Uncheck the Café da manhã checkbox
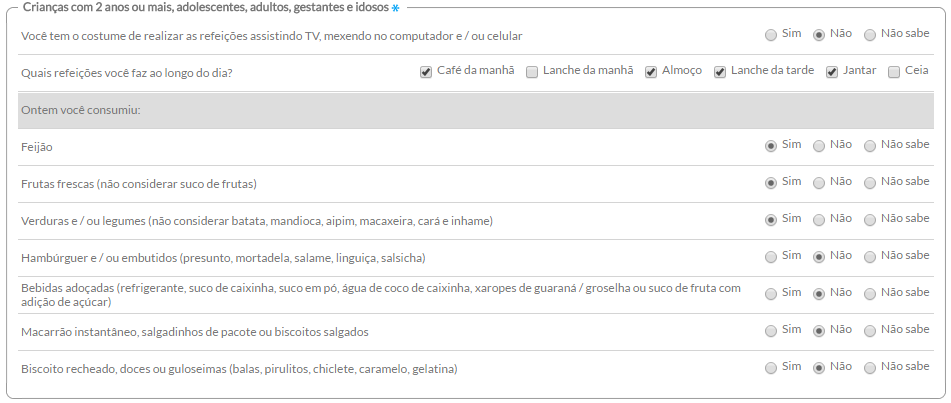This screenshot has height=403, width=951. [x=426, y=72]
